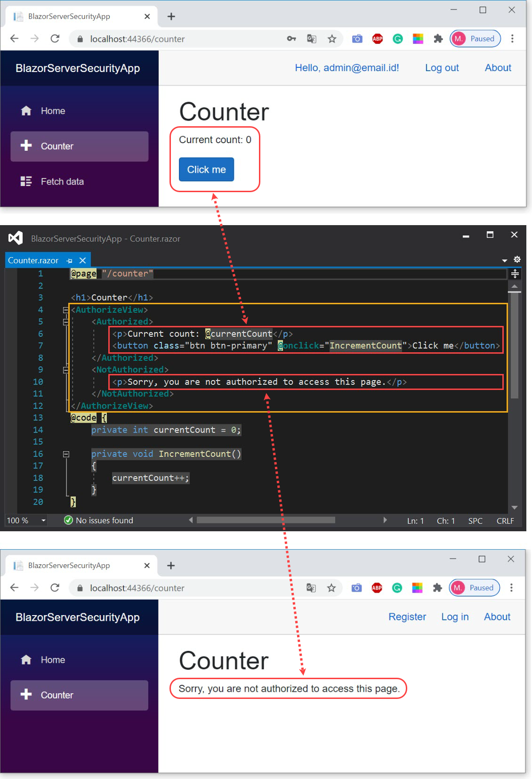Open extensions puzzle icon in top browser

438,39
